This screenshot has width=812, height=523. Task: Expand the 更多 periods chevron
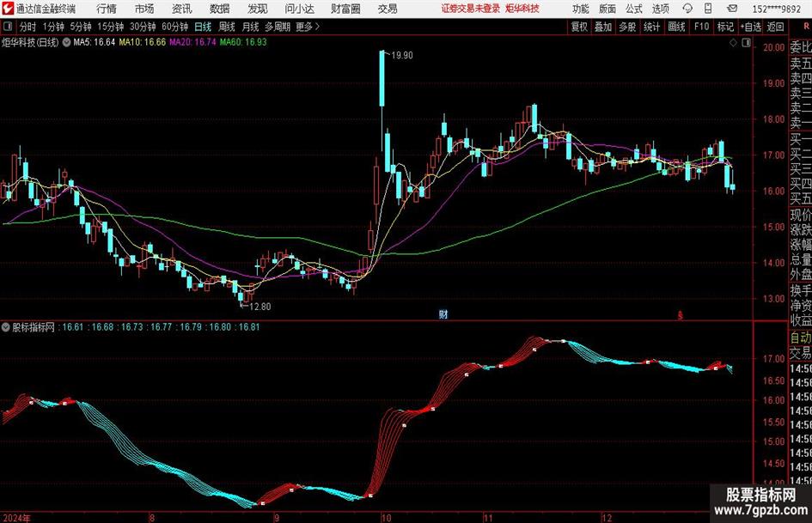pos(317,27)
